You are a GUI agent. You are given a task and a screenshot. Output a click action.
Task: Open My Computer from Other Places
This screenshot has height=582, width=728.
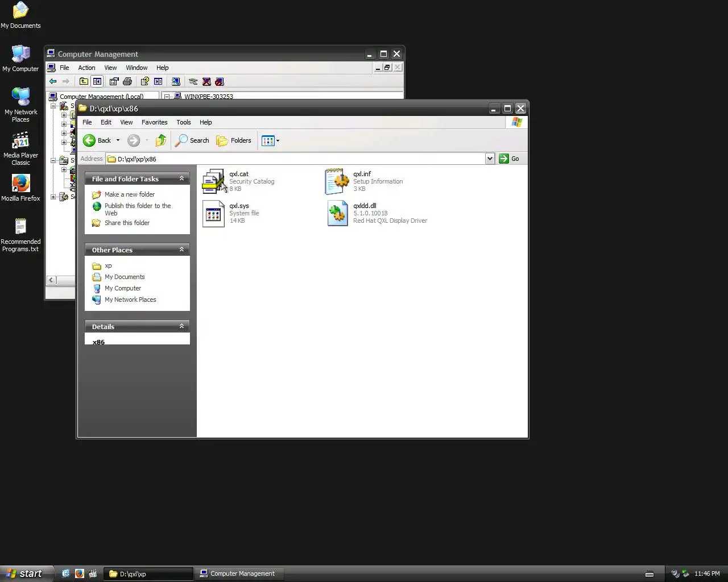tap(123, 288)
